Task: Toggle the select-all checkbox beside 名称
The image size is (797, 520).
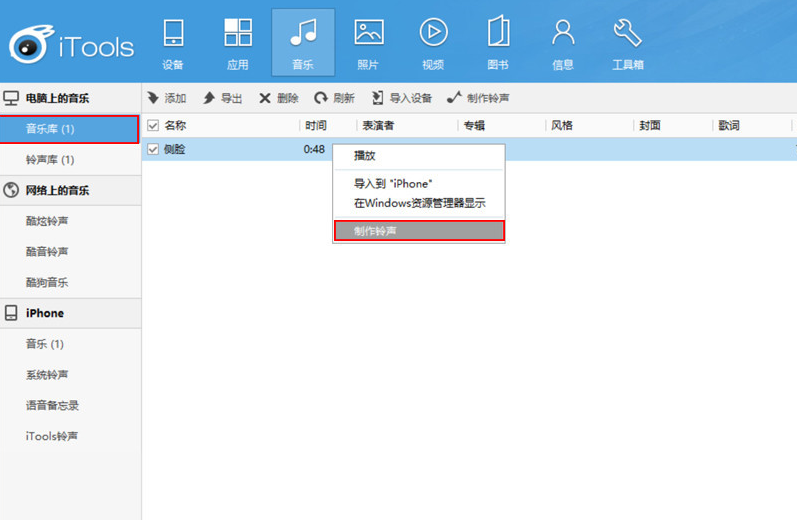Action: point(153,126)
